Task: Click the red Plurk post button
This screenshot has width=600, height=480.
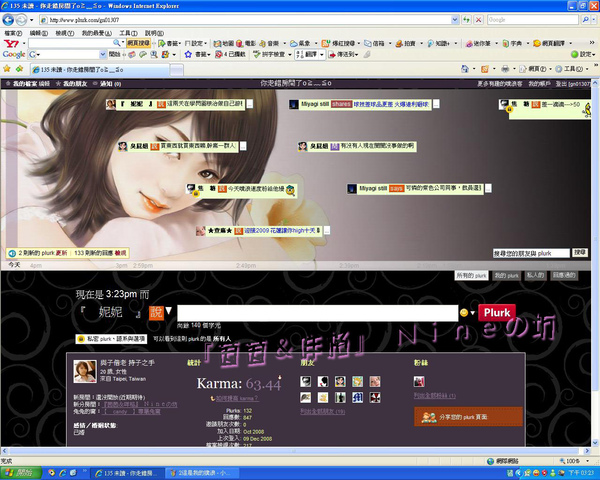Action: tap(497, 313)
